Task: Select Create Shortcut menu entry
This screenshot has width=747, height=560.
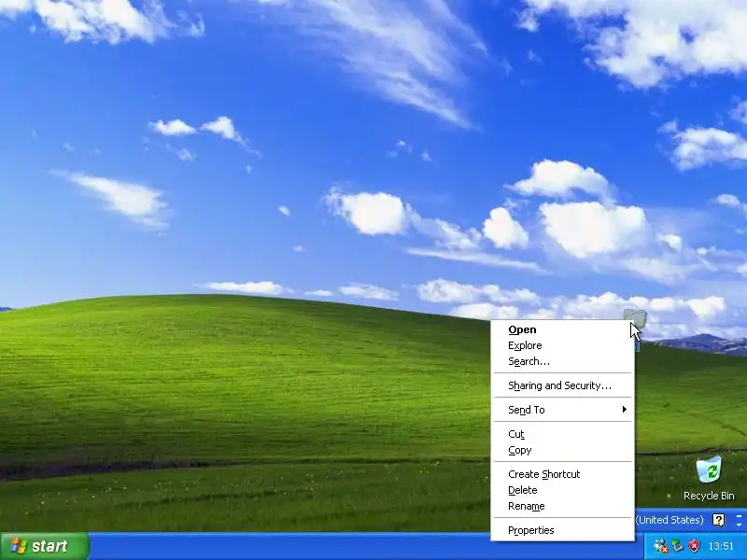Action: [562, 474]
